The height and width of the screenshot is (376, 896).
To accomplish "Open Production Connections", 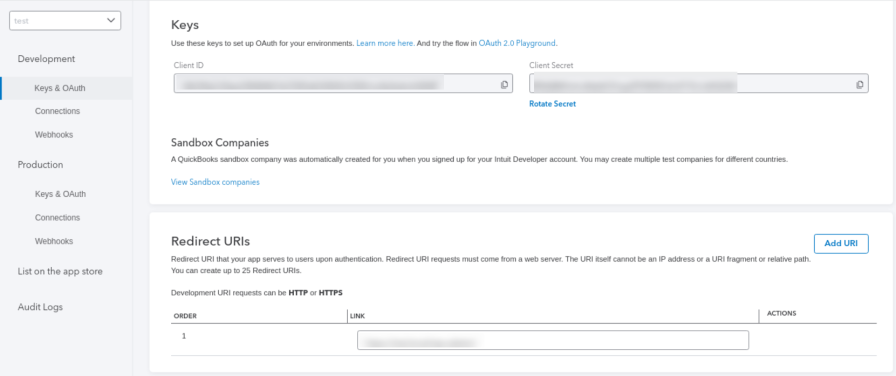I will [57, 218].
